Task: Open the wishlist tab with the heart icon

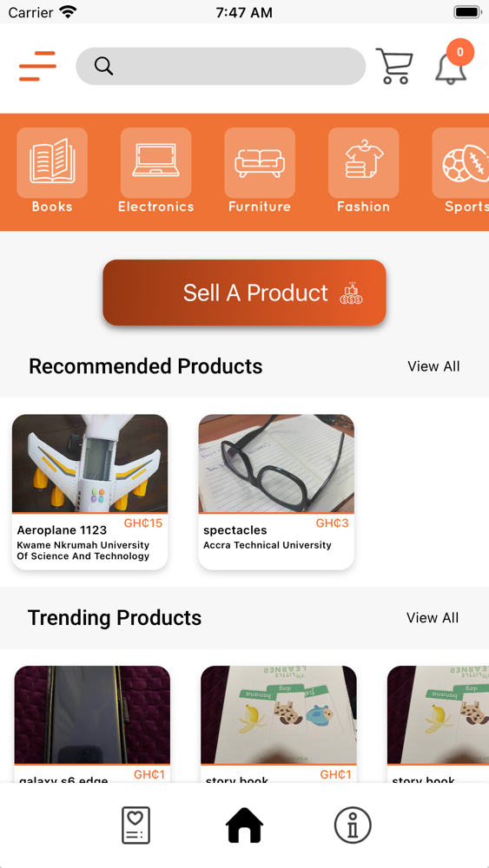Action: (x=135, y=825)
